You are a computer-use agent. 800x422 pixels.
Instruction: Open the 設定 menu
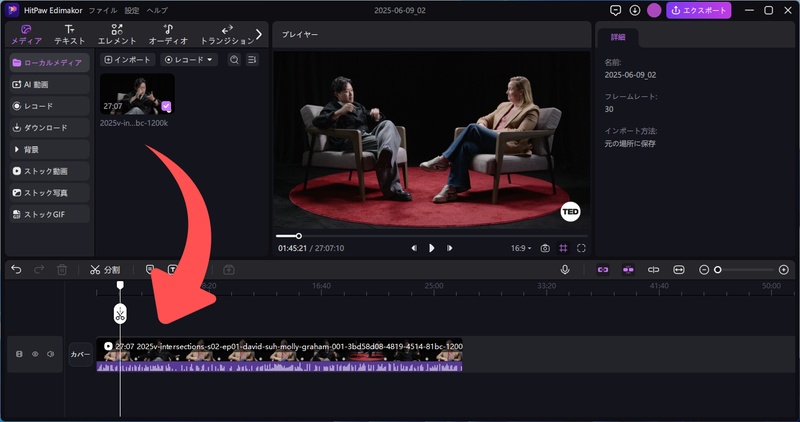click(132, 10)
